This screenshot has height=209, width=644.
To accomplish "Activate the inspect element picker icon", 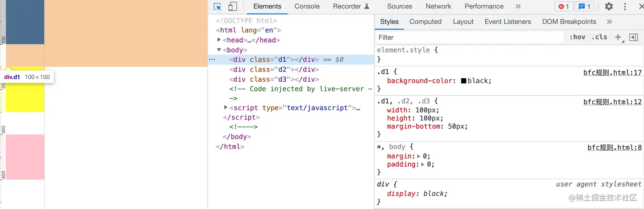I will click(218, 6).
